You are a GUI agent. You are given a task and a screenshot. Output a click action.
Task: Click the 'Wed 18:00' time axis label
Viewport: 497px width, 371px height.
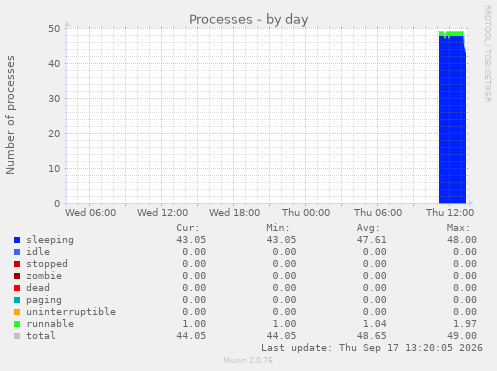tap(235, 213)
